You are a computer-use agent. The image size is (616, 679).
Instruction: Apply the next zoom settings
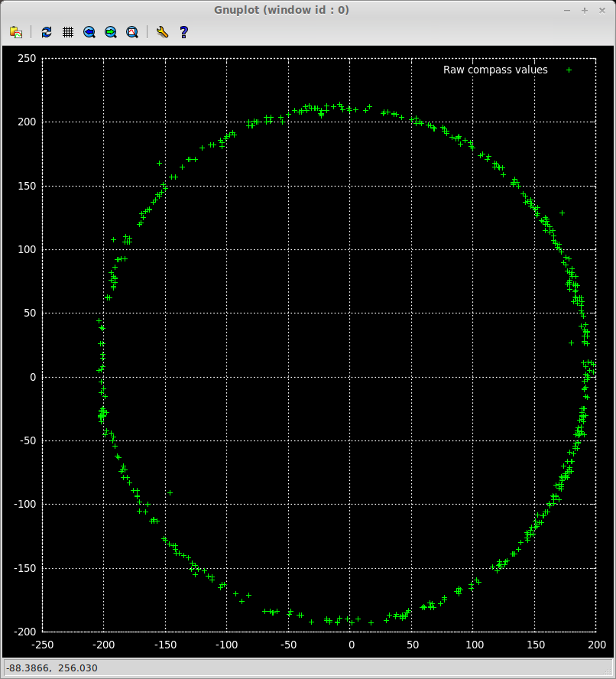point(111,32)
